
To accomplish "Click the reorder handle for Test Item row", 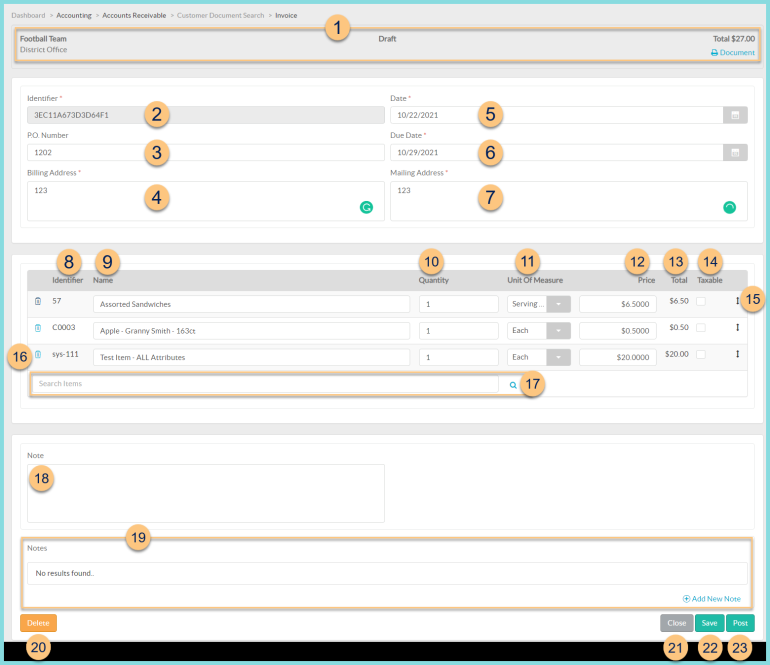I will click(x=737, y=354).
